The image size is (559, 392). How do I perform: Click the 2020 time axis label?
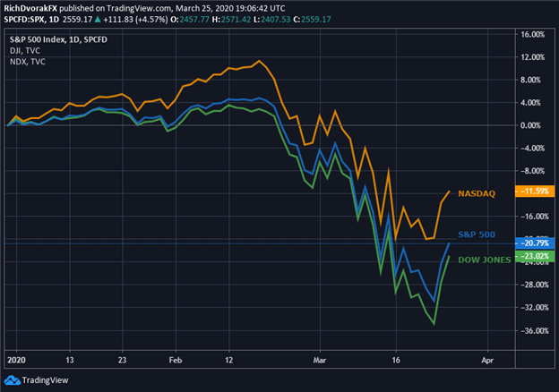(16, 361)
